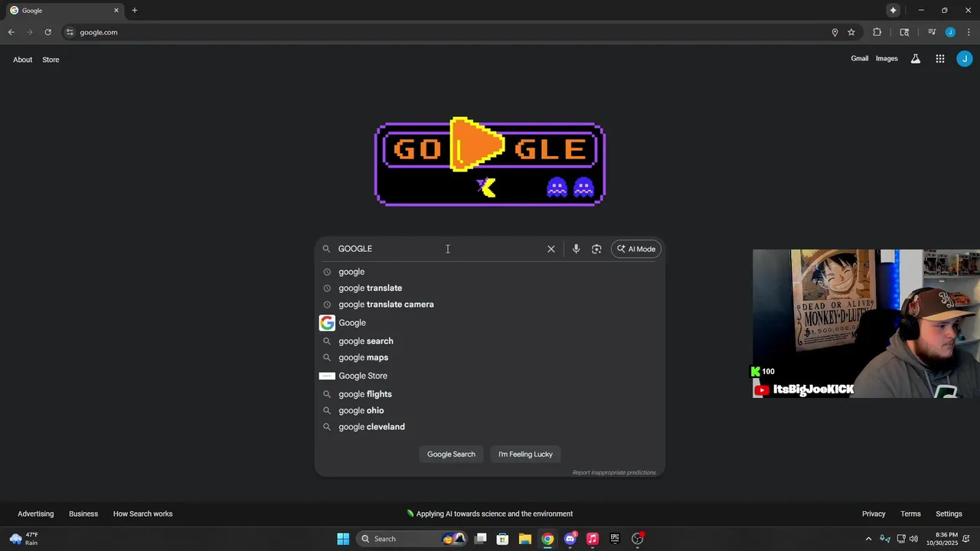Bookmark this page with the star
980x551 pixels.
[x=851, y=32]
